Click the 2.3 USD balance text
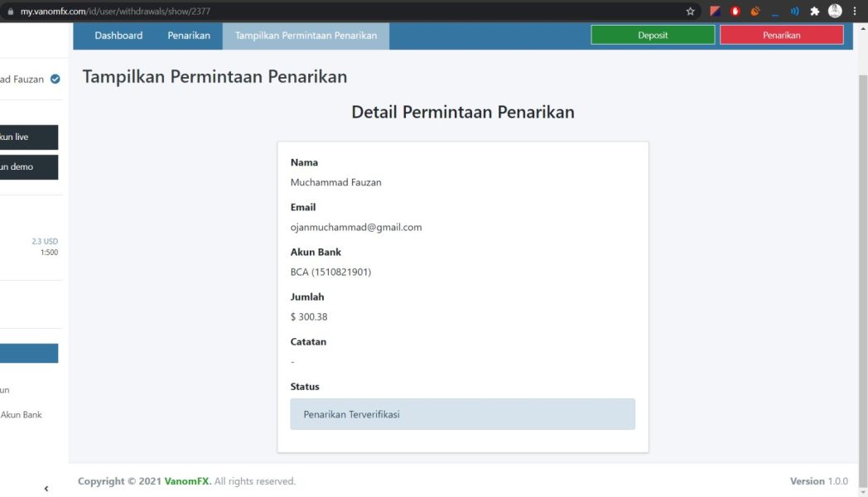This screenshot has height=497, width=868. tap(44, 241)
